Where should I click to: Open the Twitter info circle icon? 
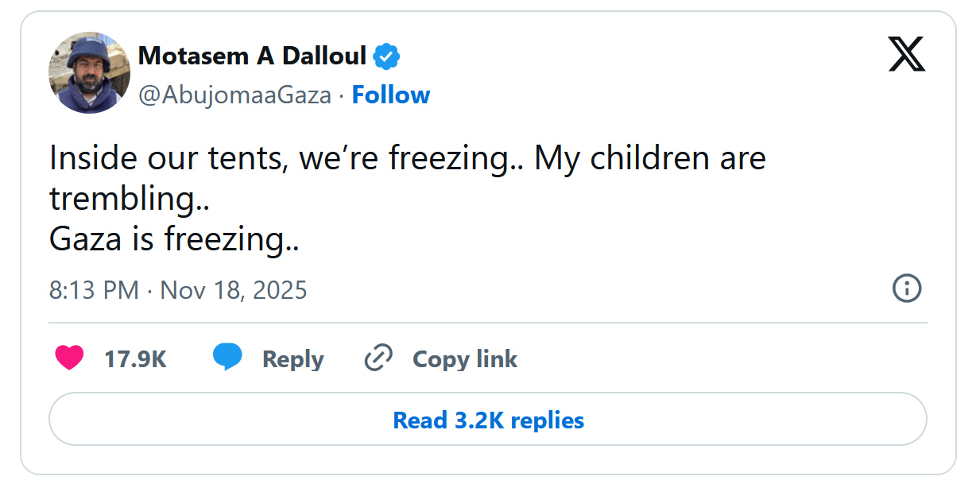(907, 289)
